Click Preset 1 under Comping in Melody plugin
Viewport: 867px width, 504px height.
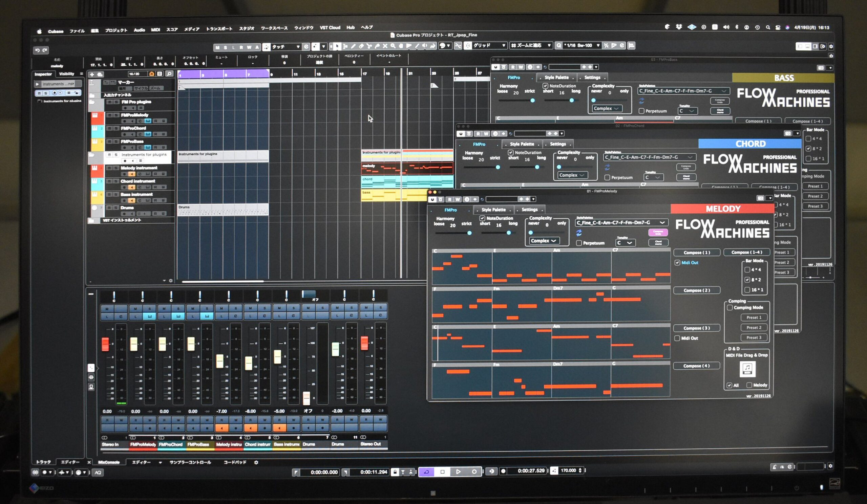click(x=754, y=317)
